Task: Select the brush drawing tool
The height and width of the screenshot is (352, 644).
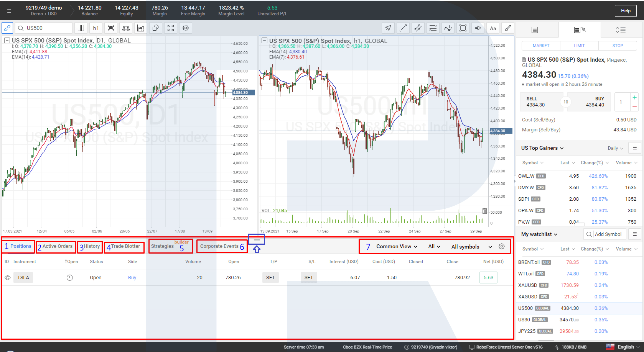Action: tap(508, 28)
